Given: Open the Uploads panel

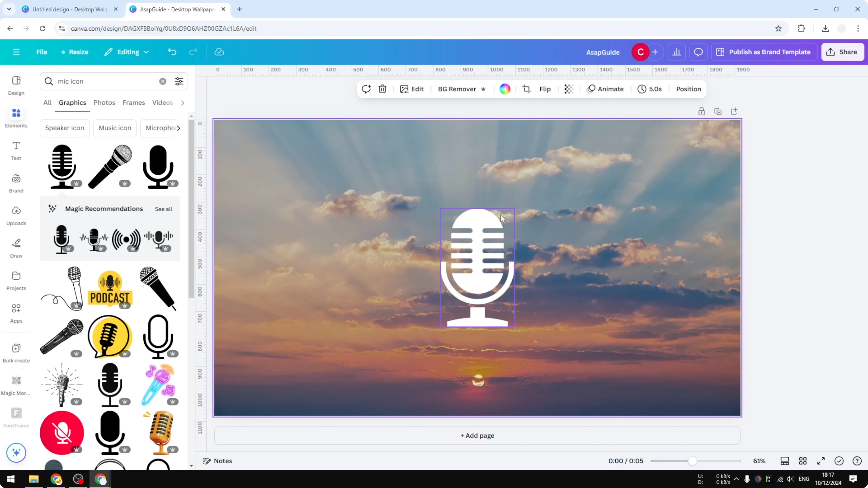Looking at the screenshot, I should pos(16,215).
